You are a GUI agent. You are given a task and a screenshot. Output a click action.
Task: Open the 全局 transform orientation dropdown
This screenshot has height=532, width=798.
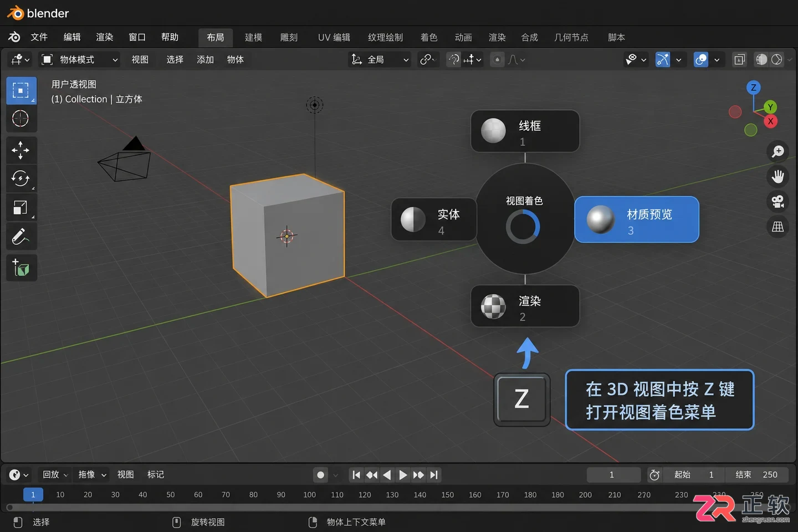coord(380,59)
